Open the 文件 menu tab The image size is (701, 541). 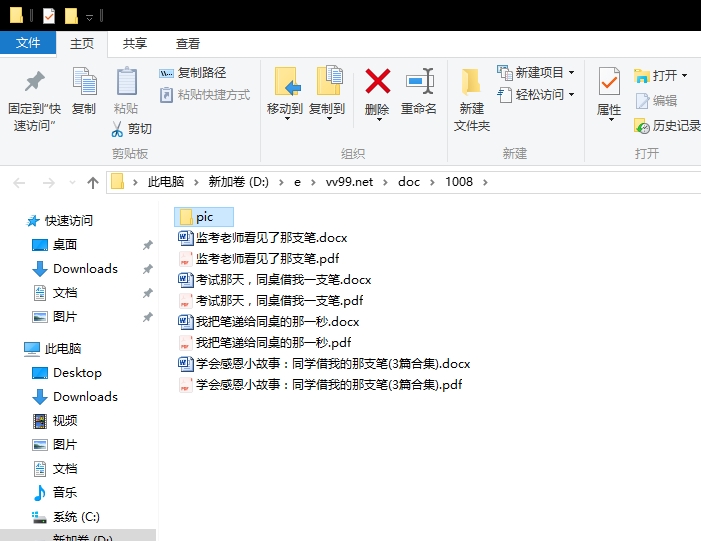28,43
